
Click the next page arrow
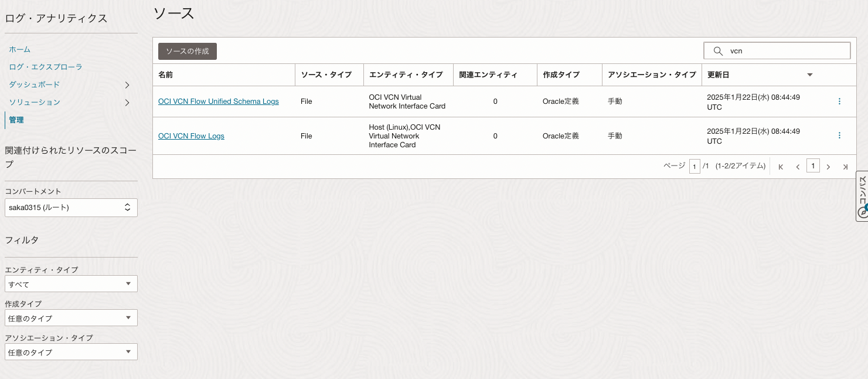tap(828, 167)
